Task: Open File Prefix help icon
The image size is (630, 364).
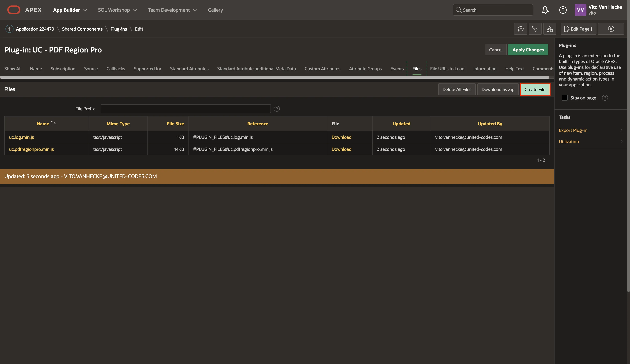Action: click(277, 109)
